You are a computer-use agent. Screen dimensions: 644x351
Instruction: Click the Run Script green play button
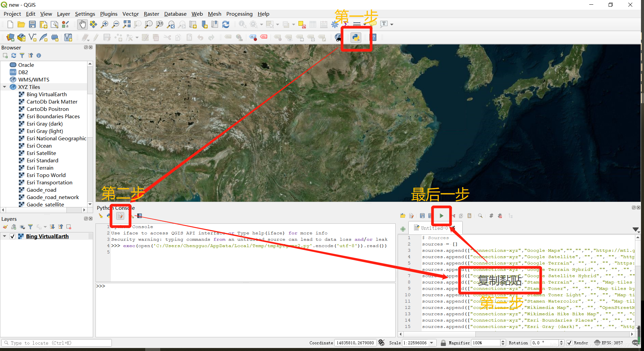(441, 216)
